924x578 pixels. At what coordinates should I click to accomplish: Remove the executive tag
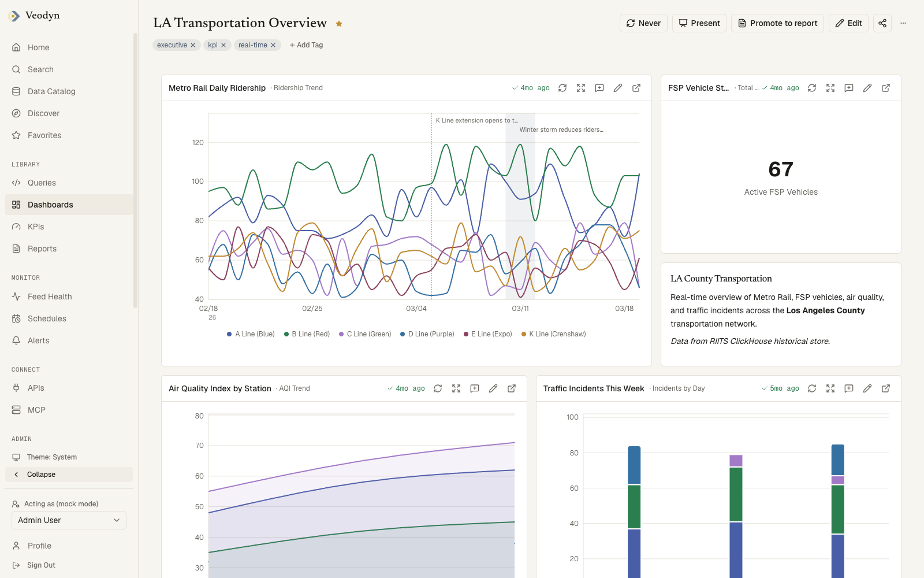[x=193, y=45]
